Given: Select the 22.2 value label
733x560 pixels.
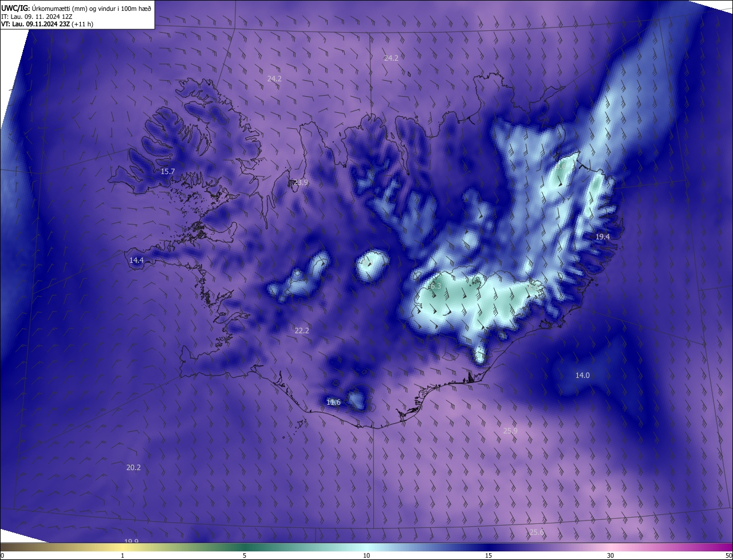Looking at the screenshot, I should point(302,330).
